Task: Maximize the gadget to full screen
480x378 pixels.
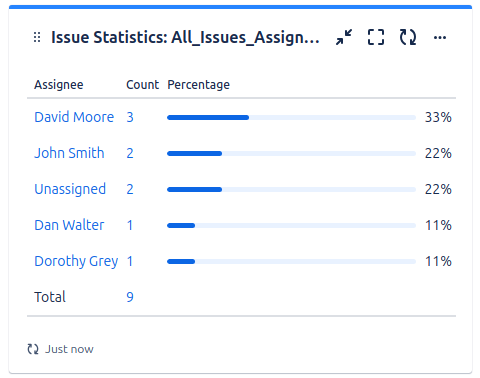Action: coord(376,37)
